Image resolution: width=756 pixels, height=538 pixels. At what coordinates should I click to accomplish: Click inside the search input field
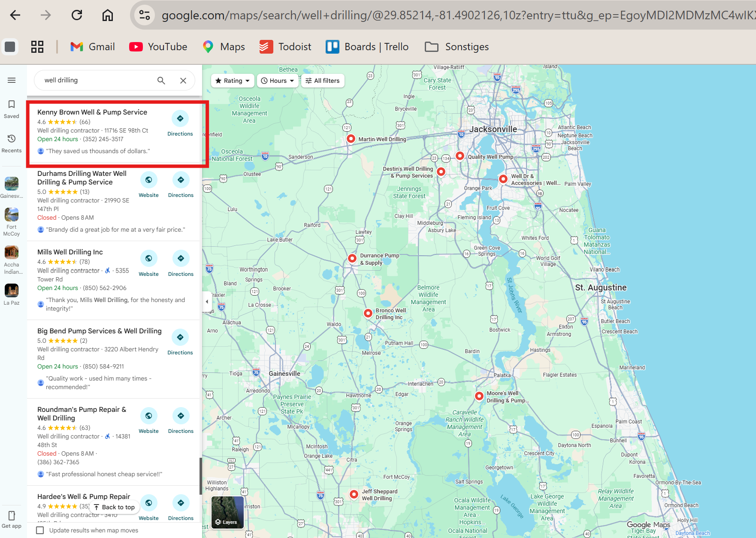(x=94, y=80)
